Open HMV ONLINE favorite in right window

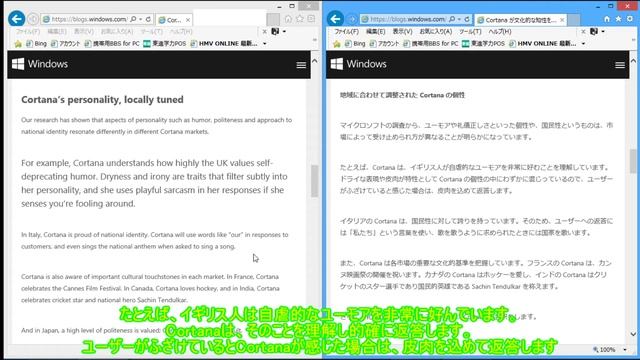pos(542,44)
